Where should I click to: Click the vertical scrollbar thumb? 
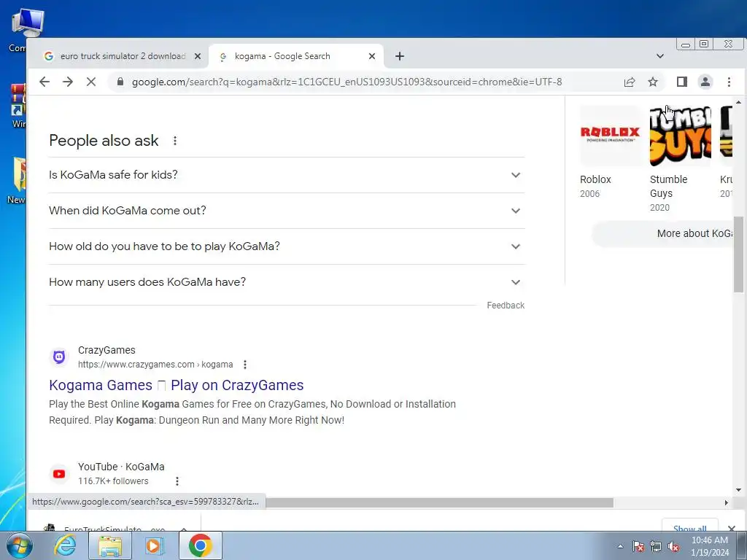click(738, 255)
